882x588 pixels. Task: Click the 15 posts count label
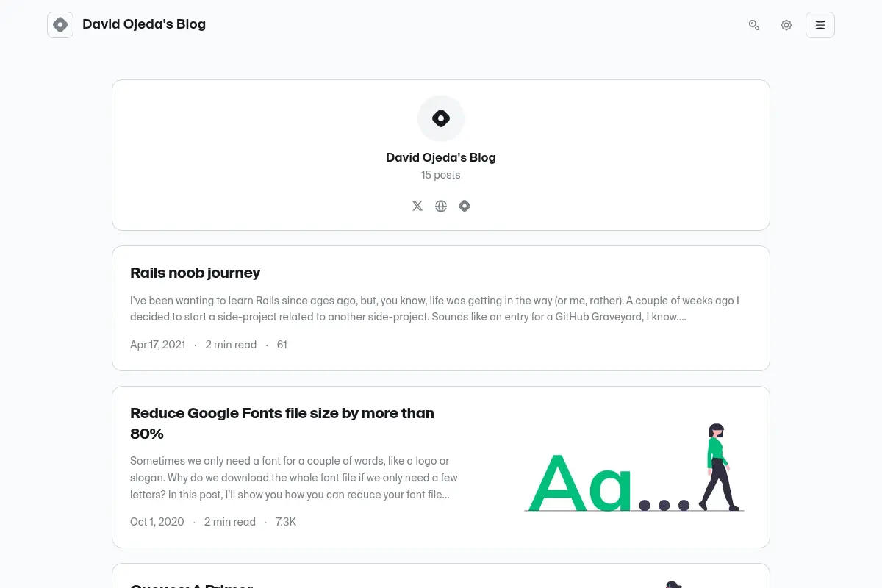click(x=441, y=175)
